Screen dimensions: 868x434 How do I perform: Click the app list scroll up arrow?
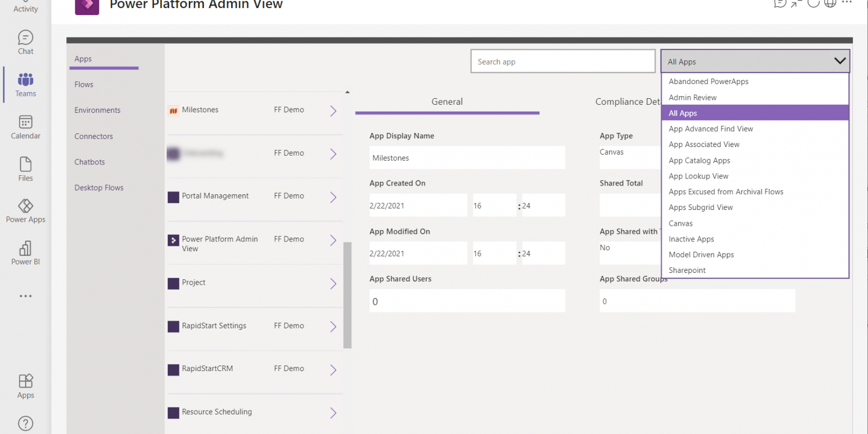point(347,92)
